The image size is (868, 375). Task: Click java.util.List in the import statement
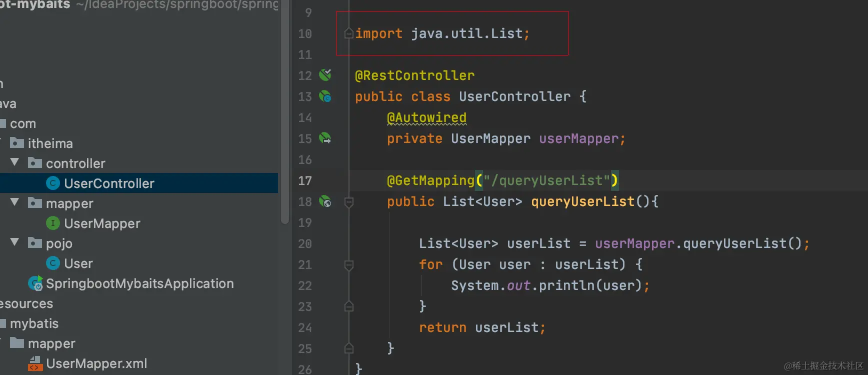tap(466, 33)
